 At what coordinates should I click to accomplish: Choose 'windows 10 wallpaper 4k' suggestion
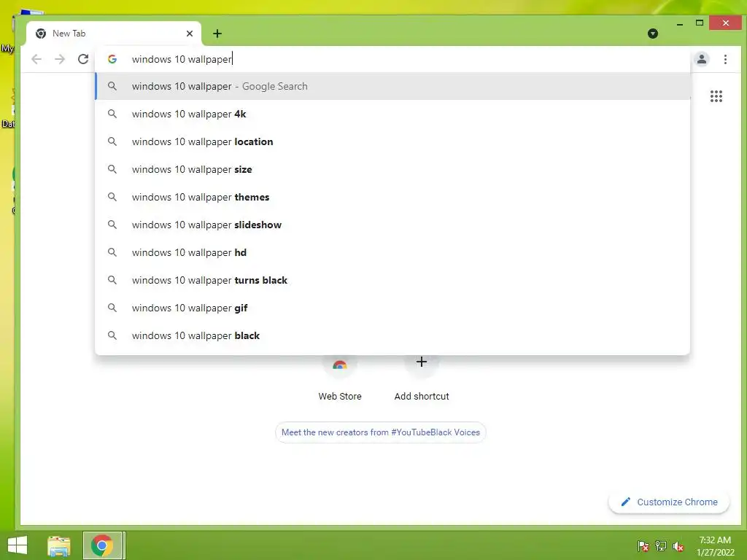tap(392, 114)
